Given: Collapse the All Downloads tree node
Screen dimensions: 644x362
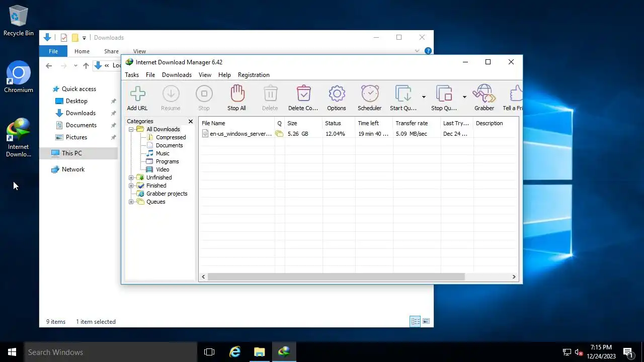Looking at the screenshot, I should (131, 129).
